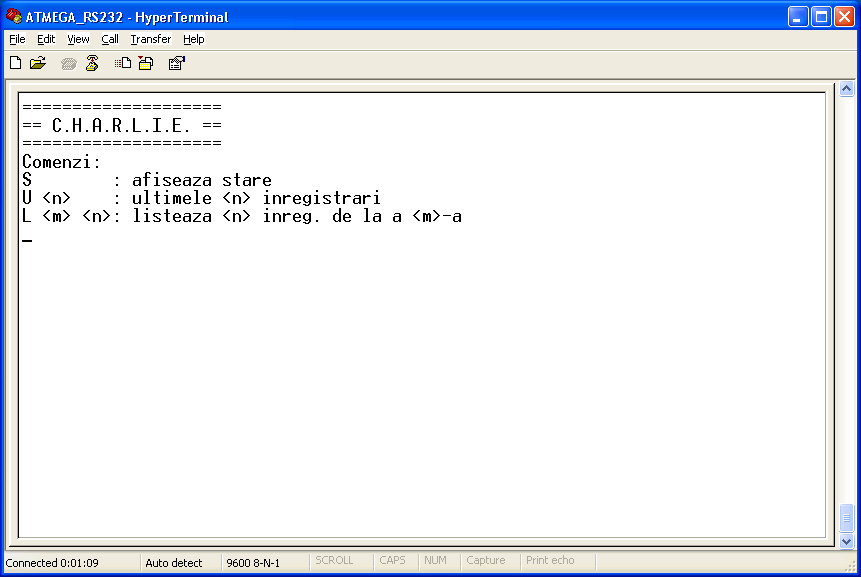Open the Call menu
This screenshot has height=577, width=861.
(110, 39)
